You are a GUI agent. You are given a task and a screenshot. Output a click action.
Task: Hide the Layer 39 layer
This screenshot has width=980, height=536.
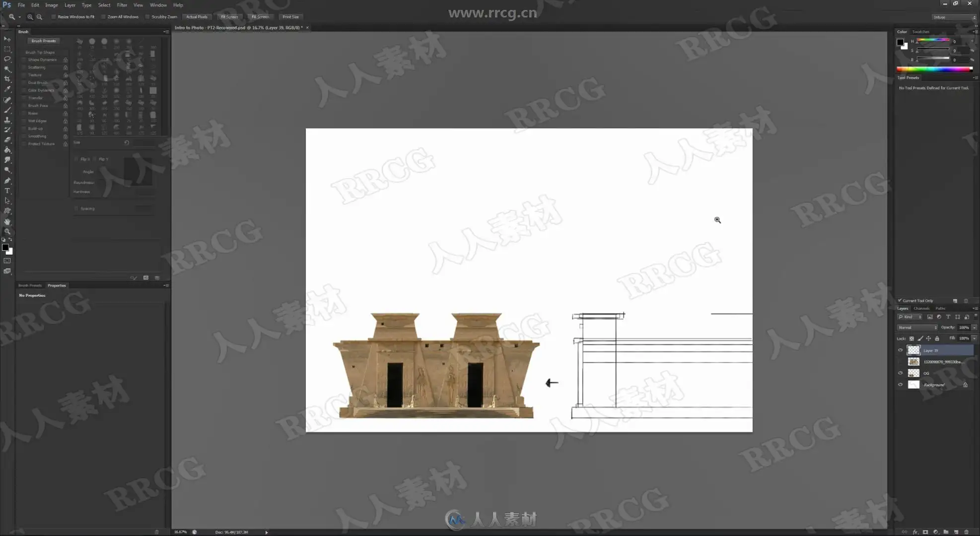[x=900, y=350]
